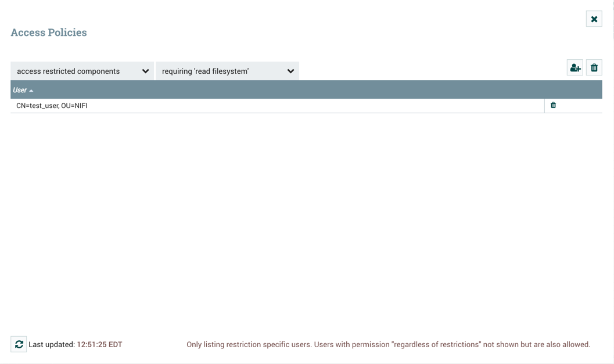The width and height of the screenshot is (614, 364).
Task: Open the "requiring 'read filesystem'" dropdown
Action: pyautogui.click(x=227, y=70)
